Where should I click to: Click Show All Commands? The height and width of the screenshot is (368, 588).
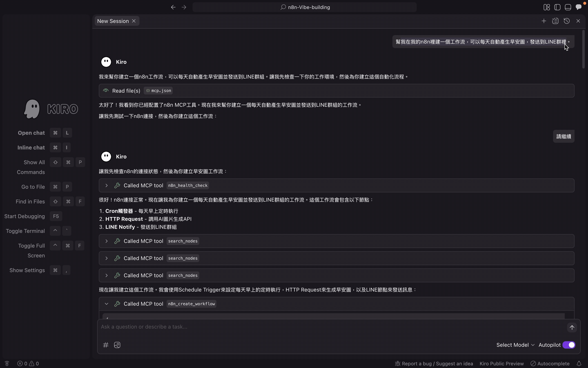[31, 167]
